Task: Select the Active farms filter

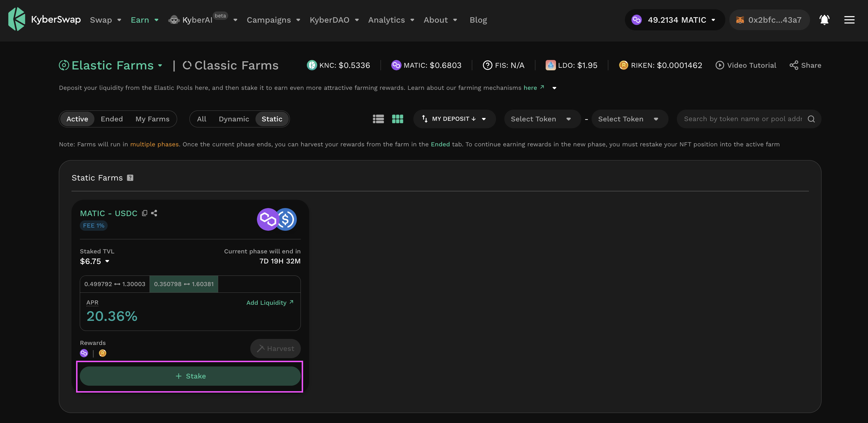Action: [77, 119]
